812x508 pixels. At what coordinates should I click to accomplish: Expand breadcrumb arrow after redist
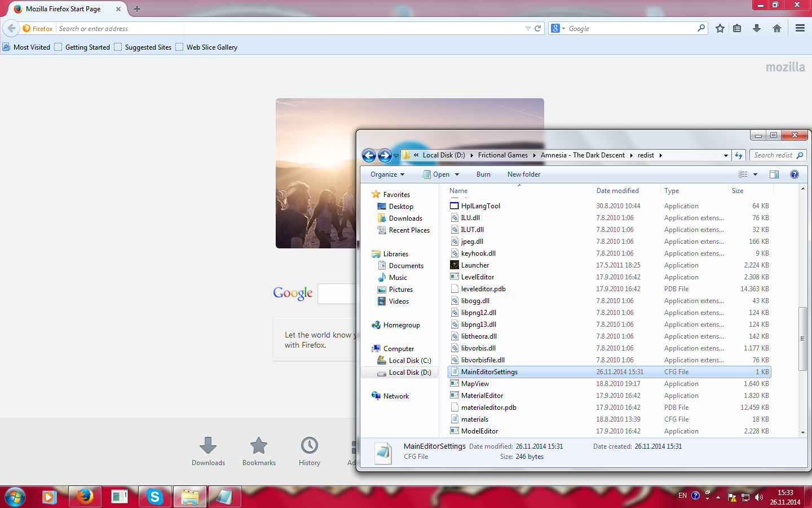click(660, 155)
